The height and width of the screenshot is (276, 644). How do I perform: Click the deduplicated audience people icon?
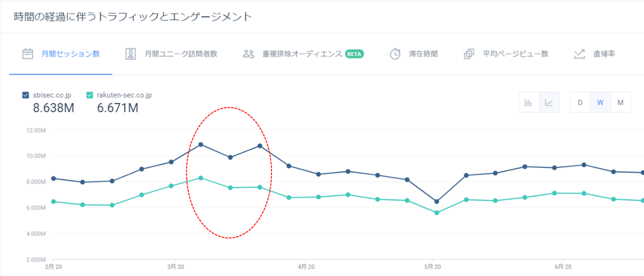(249, 54)
